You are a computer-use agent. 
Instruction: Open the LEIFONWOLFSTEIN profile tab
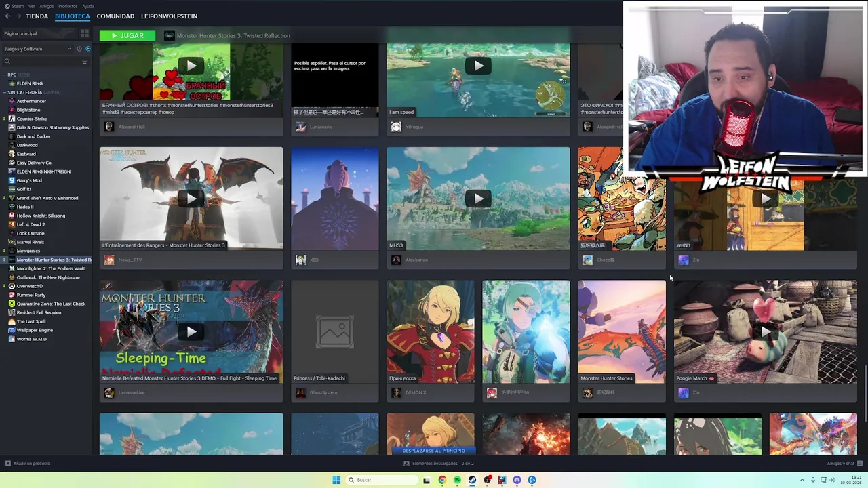169,16
